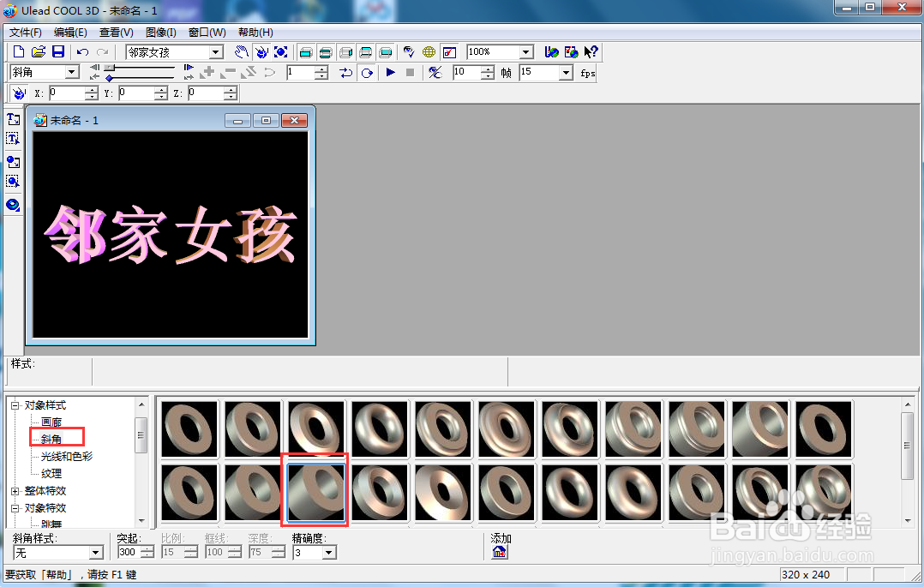Click the 添加 add-to-gallery icon
Image resolution: width=924 pixels, height=587 pixels.
coord(499,552)
